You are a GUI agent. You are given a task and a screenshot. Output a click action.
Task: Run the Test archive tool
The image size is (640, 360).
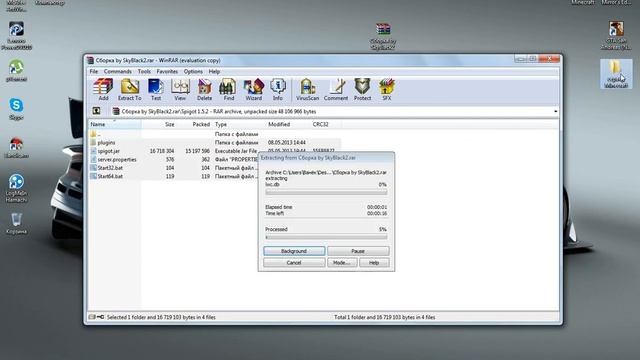click(156, 90)
